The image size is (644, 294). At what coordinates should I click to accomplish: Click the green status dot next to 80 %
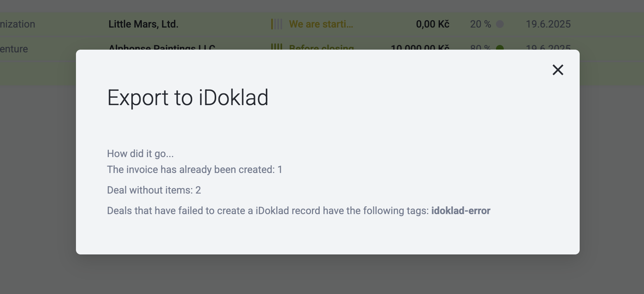(x=501, y=48)
